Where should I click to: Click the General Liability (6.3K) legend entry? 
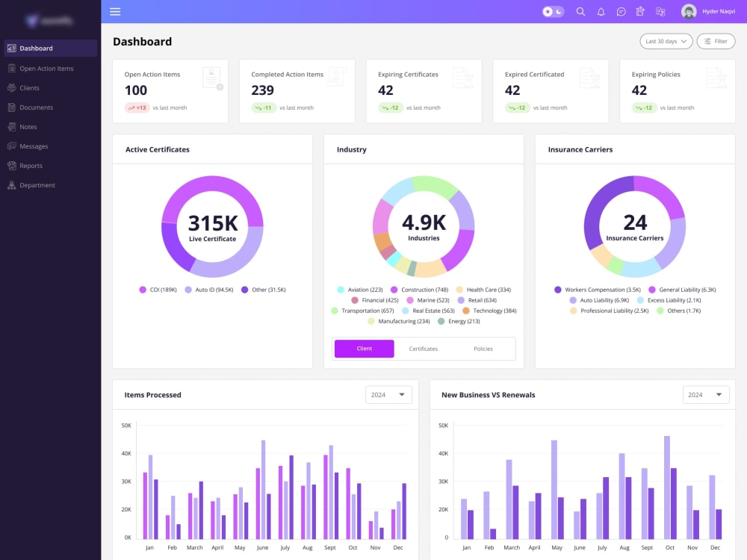click(682, 290)
